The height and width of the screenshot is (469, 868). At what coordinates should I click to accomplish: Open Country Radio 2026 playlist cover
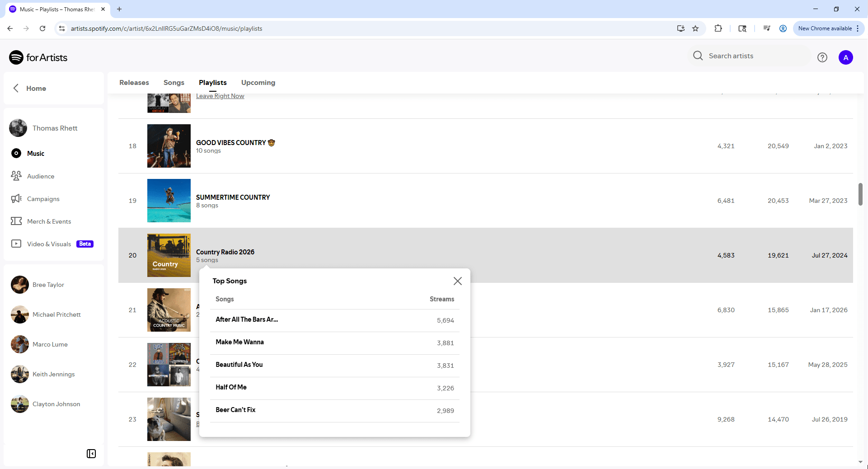click(x=169, y=255)
